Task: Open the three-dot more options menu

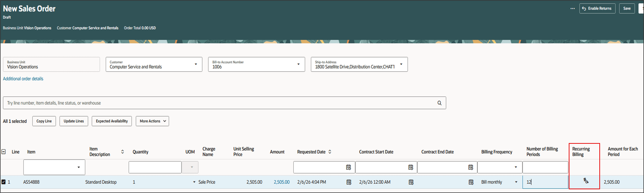Action: tap(572, 9)
